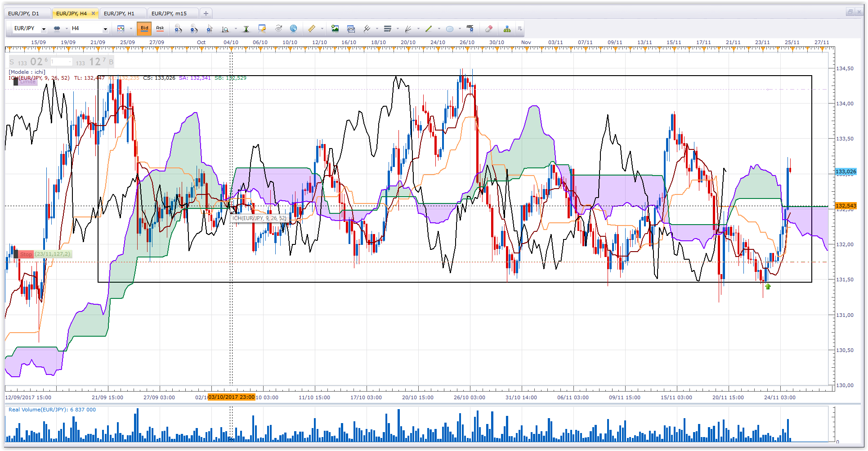This screenshot has height=451, width=868.
Task: Click the zoom in magnifier icon
Action: click(x=179, y=28)
